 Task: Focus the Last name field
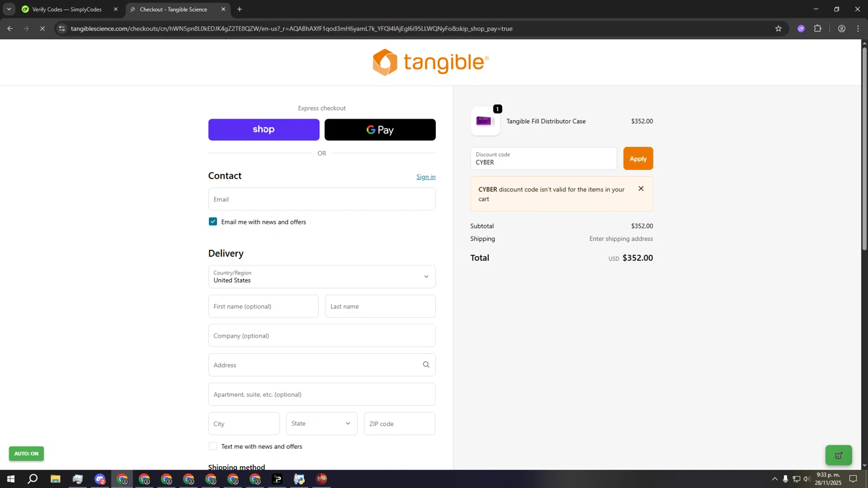(x=380, y=306)
